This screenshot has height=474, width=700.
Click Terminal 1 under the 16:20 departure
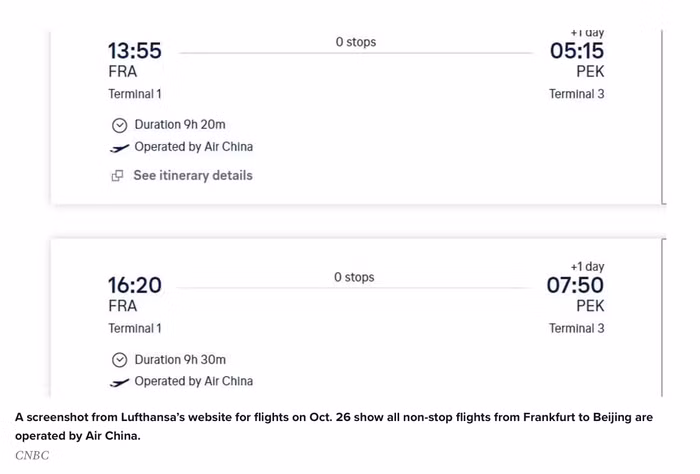(x=135, y=328)
